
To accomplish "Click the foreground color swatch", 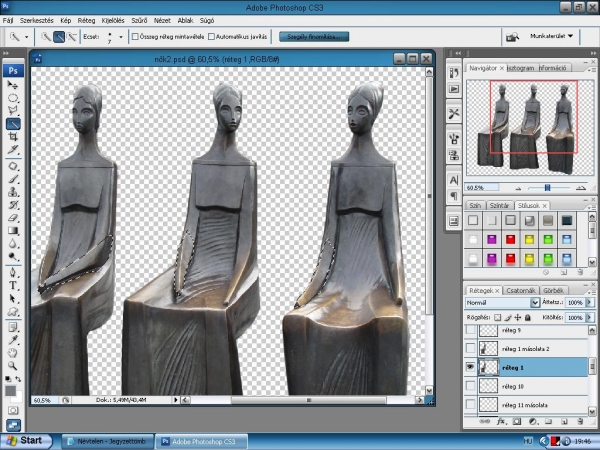I will (10, 390).
